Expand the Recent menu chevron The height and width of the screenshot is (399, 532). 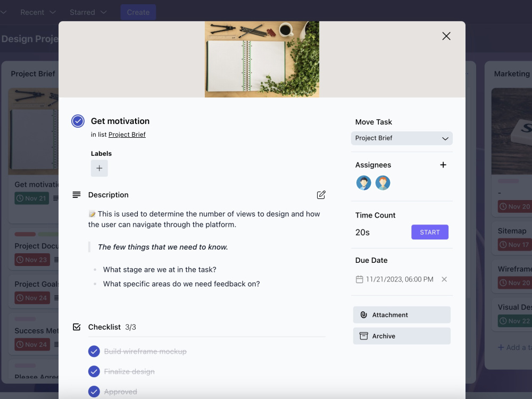(x=52, y=12)
